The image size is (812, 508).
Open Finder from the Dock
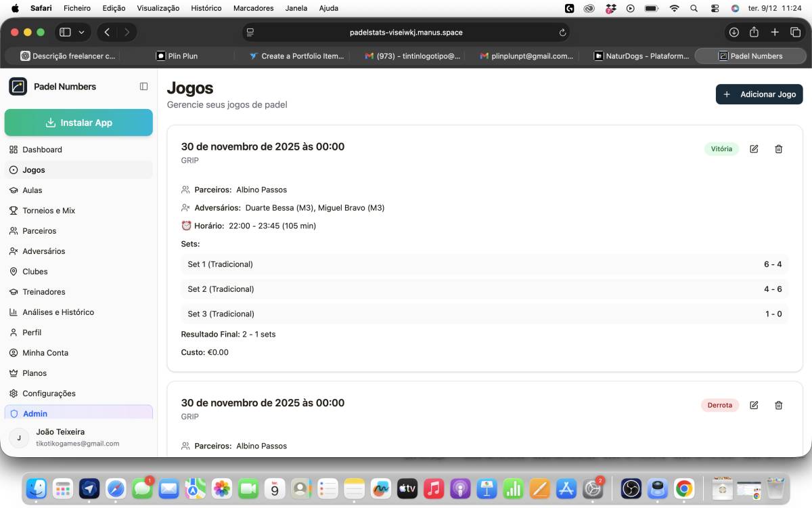pos(37,488)
